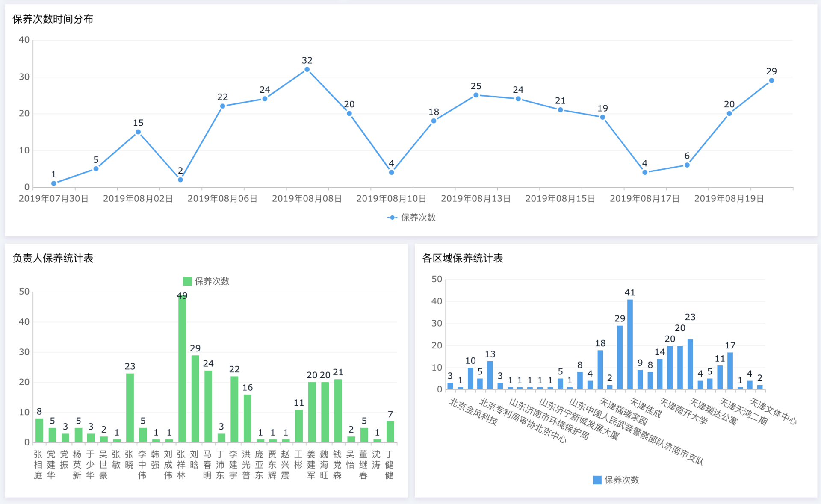Select the blue bar labeled 10
Viewport: 821px width, 504px height.
(x=470, y=378)
